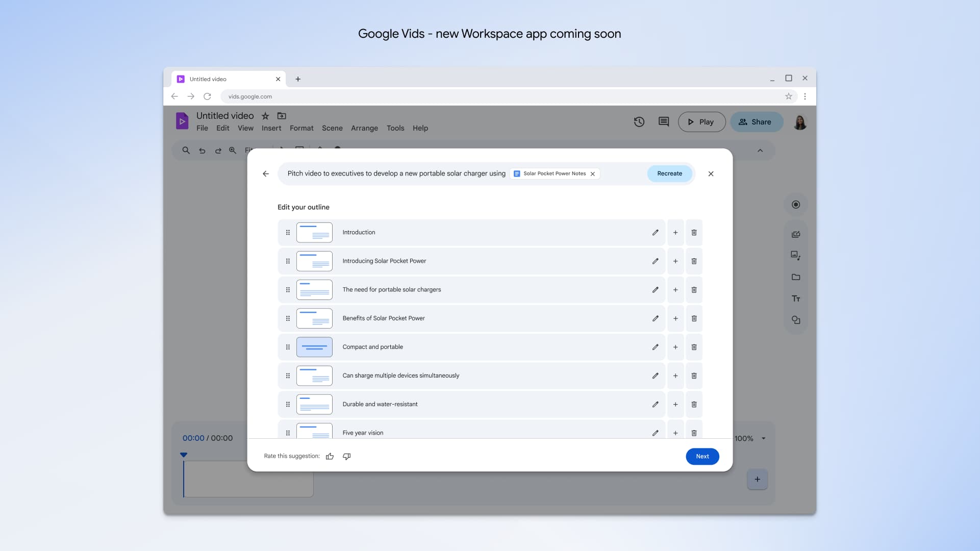Rate the suggestion with thumbs down

[x=346, y=456]
